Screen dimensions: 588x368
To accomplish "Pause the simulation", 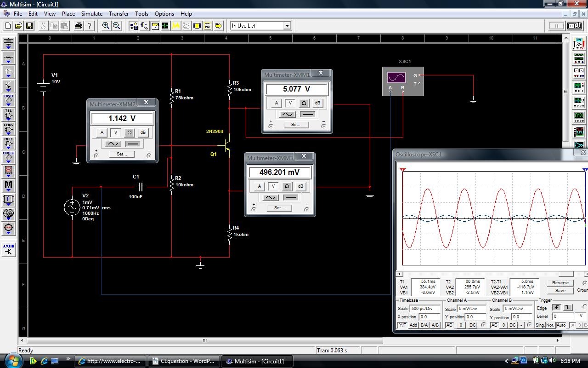I will 557,26.
